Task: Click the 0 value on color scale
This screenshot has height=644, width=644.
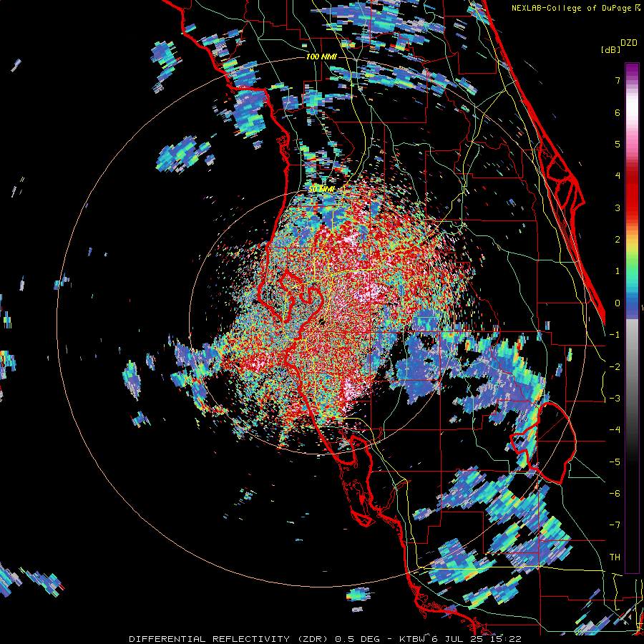Action: coord(618,303)
